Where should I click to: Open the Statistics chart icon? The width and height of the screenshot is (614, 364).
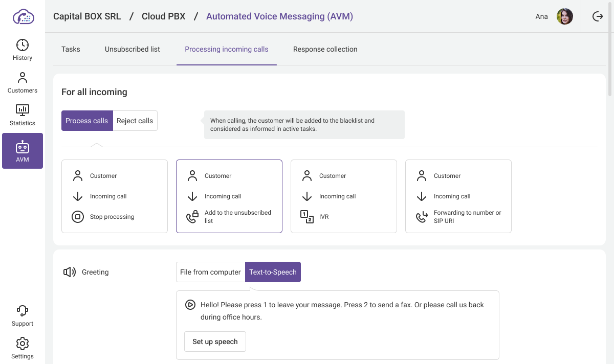point(23,110)
